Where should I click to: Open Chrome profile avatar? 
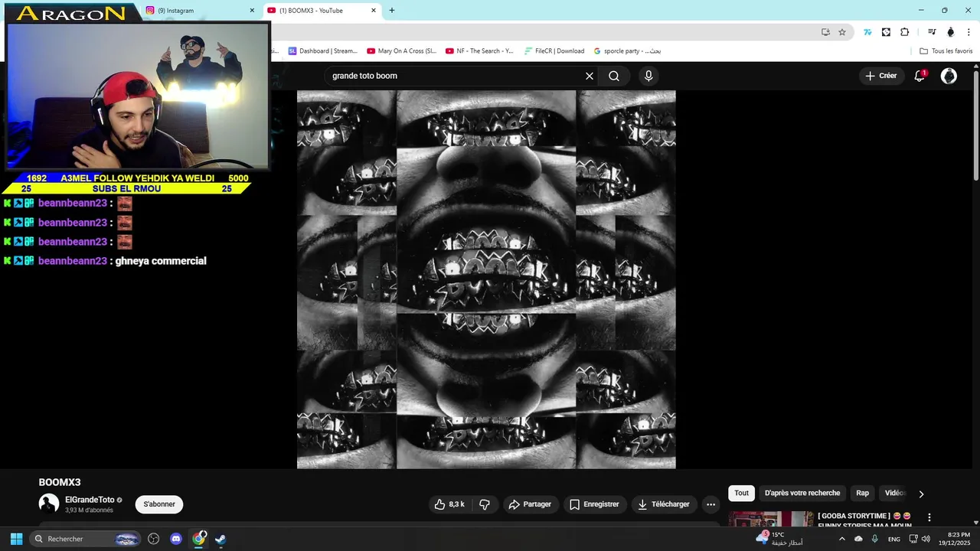tap(951, 32)
